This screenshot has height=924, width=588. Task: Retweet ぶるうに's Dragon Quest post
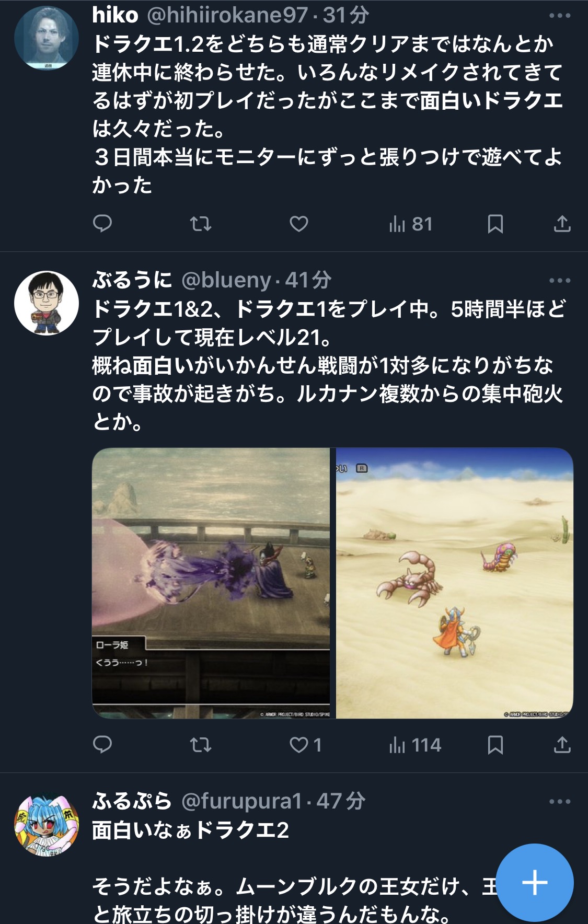pos(200,745)
